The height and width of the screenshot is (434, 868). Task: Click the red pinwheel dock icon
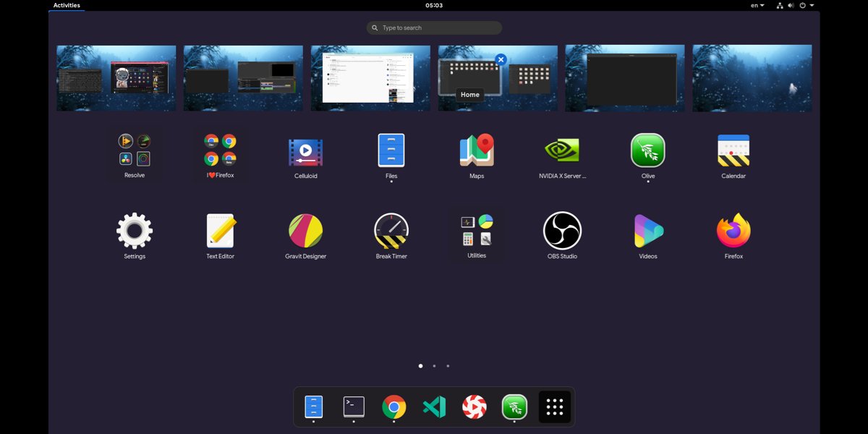[475, 407]
